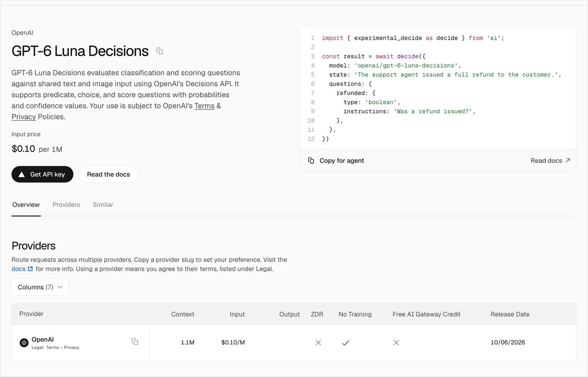This screenshot has width=588, height=377.
Task: Click the ZDR column header
Action: click(317, 314)
